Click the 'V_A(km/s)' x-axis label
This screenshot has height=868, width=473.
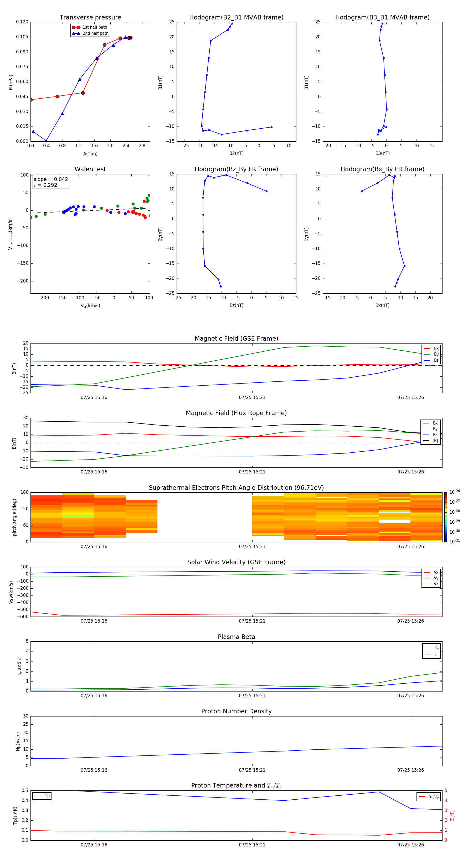[90, 306]
